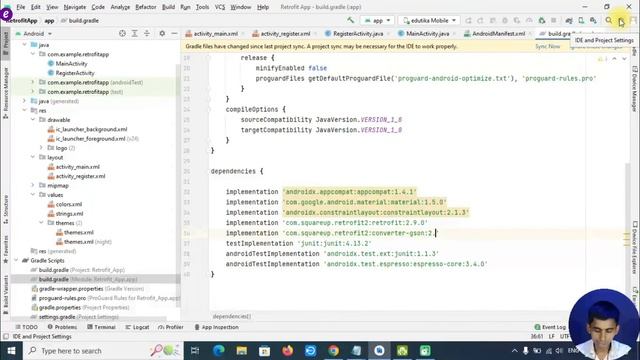Collapse the drawable folder
The width and height of the screenshot is (640, 360).
[33, 120]
